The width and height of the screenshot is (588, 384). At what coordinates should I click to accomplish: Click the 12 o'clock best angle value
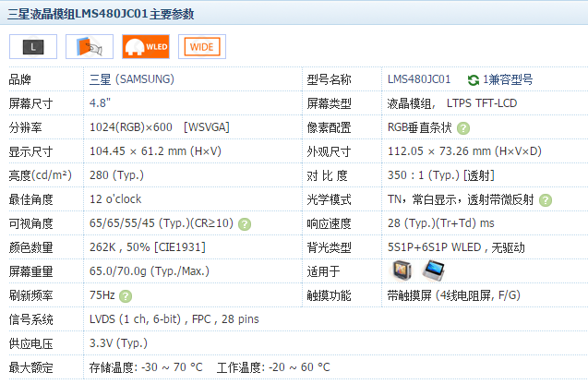(x=115, y=199)
